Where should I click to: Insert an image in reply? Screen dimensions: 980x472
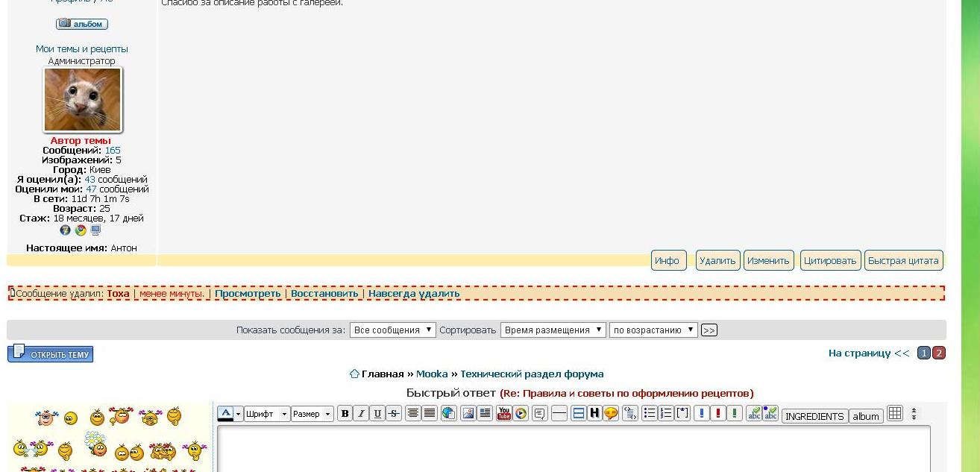468,414
